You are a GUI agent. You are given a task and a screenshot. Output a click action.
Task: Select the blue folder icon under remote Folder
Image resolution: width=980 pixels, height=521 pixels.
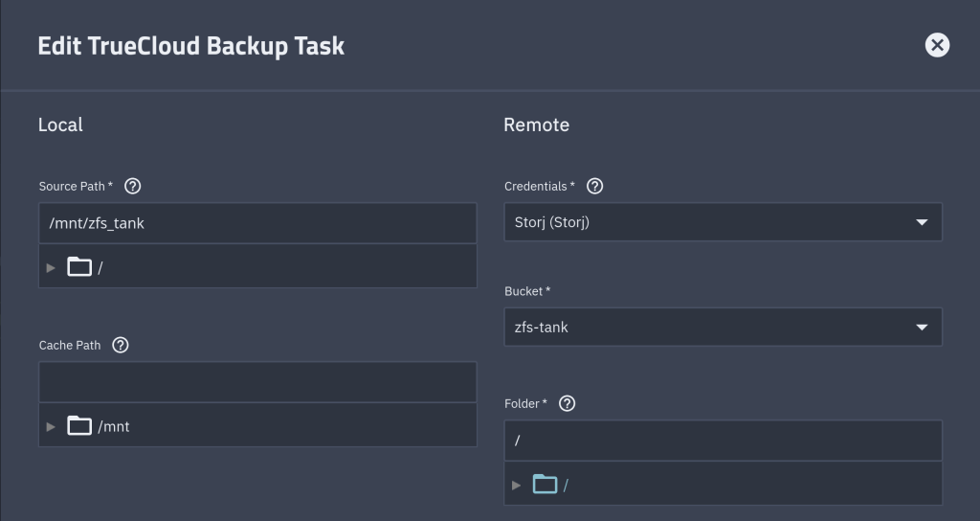545,485
